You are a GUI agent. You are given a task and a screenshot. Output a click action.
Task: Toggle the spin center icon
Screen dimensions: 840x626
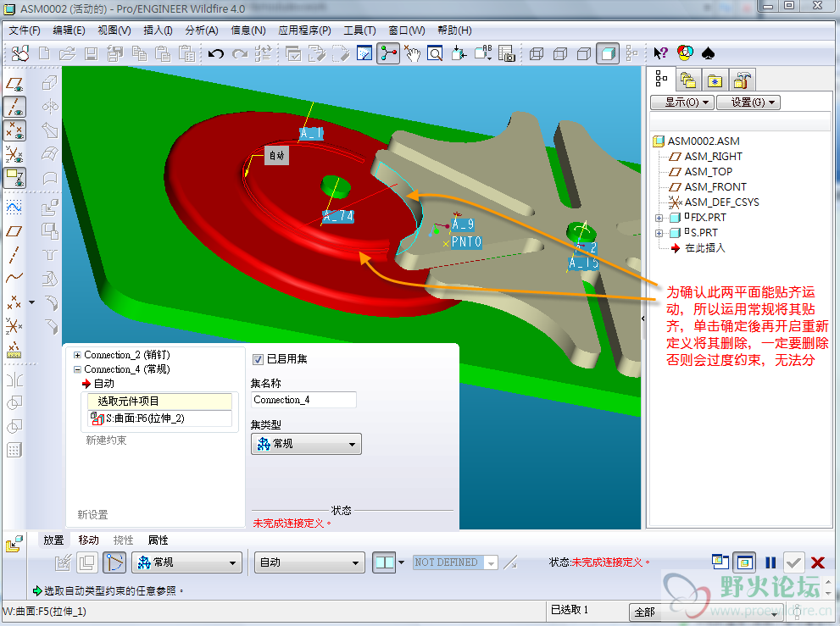click(388, 53)
